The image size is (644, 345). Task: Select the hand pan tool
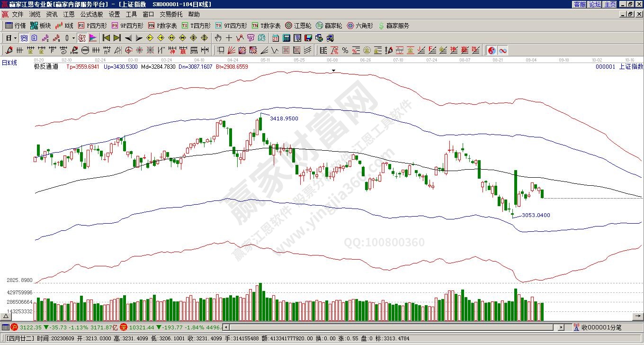218,38
